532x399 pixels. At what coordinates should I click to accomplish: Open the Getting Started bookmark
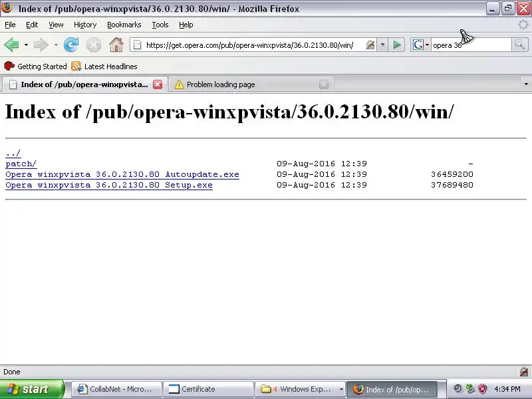[35, 66]
